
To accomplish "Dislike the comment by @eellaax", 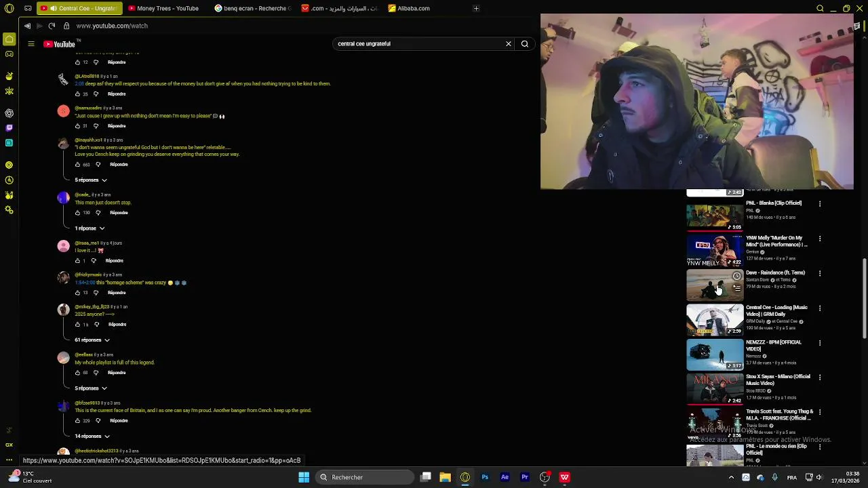I will pyautogui.click(x=96, y=373).
